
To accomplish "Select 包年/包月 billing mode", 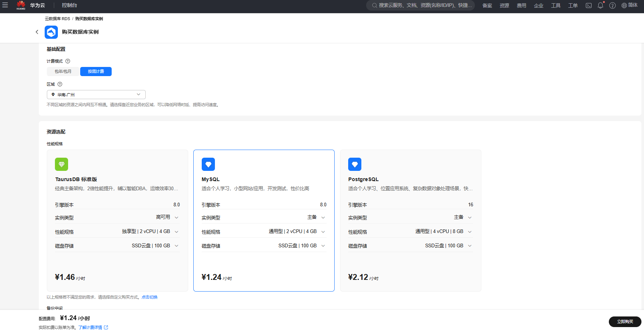I will tap(63, 71).
